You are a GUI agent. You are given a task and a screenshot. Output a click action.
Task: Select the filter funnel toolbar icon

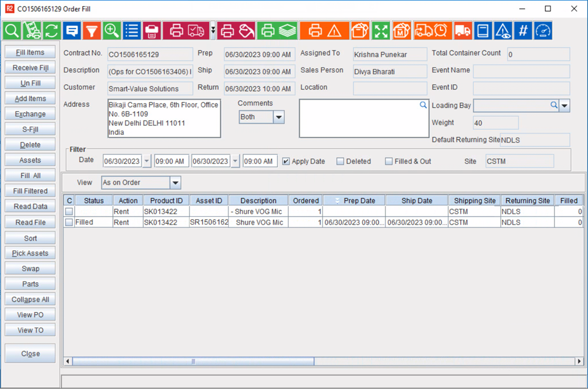[x=92, y=31]
